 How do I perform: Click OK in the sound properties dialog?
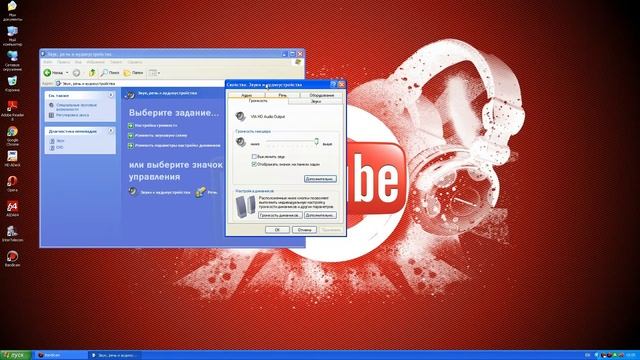[x=277, y=230]
